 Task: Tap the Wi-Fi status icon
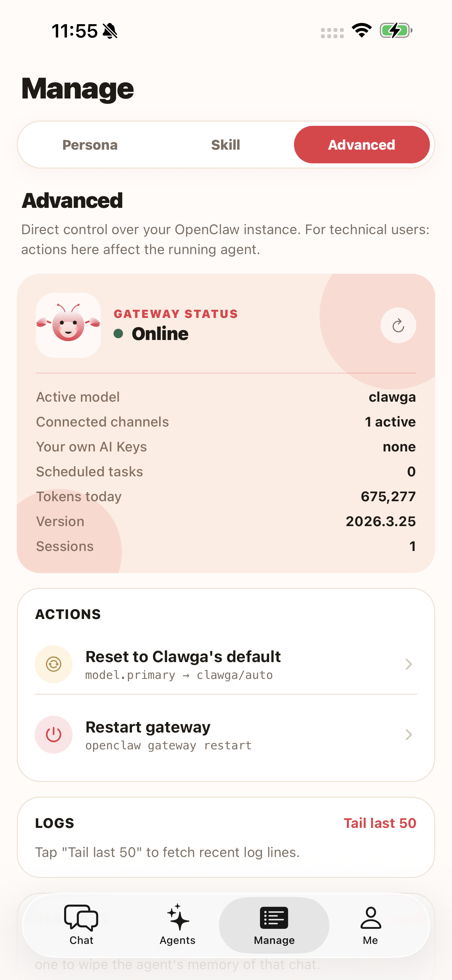pyautogui.click(x=362, y=30)
